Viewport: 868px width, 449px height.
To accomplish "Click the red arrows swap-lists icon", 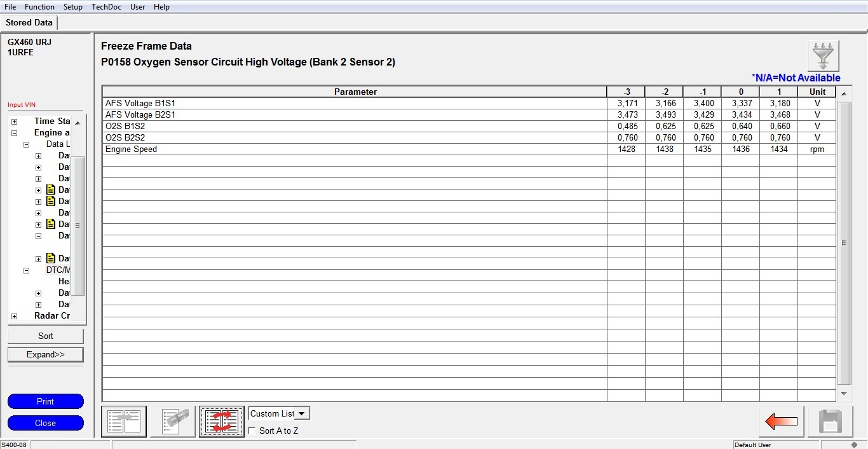I will (222, 422).
